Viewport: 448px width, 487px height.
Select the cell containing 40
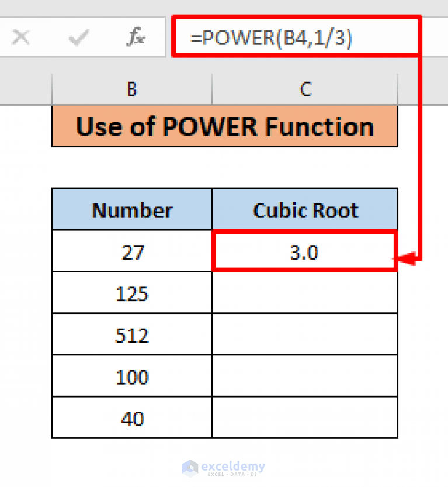click(x=132, y=417)
